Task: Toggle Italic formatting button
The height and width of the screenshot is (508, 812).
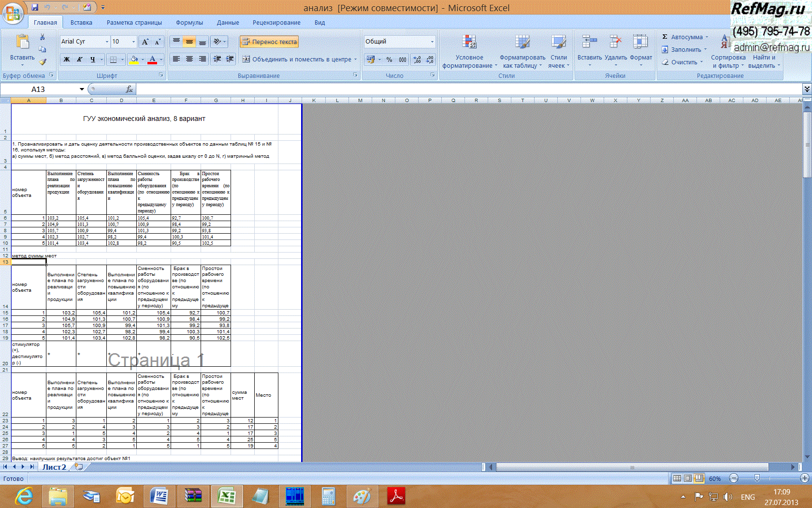Action: coord(79,60)
